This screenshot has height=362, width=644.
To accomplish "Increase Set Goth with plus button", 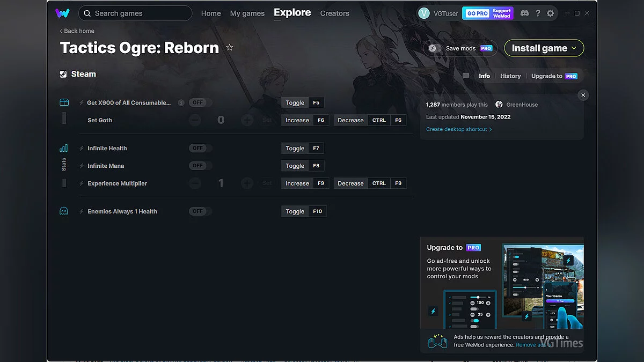I will pos(247,120).
